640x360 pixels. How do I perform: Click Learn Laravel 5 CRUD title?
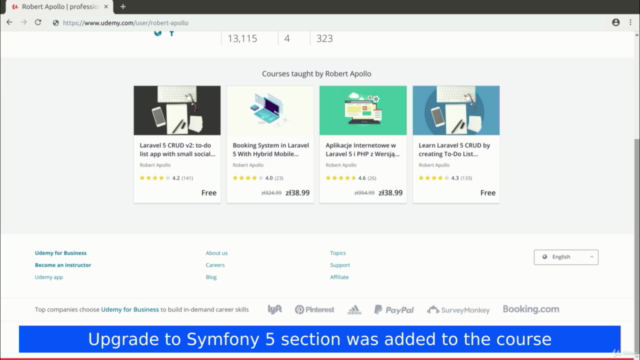(x=454, y=149)
